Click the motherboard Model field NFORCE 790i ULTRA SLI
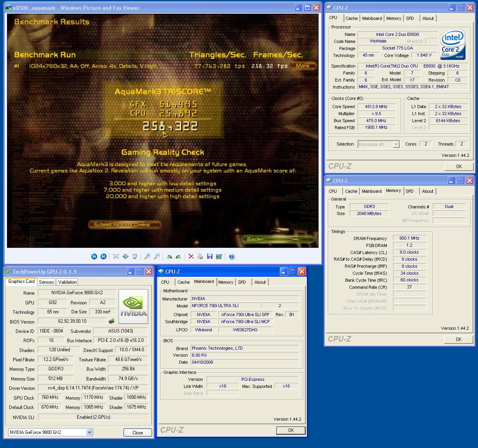This screenshot has width=478, height=448. (225, 306)
